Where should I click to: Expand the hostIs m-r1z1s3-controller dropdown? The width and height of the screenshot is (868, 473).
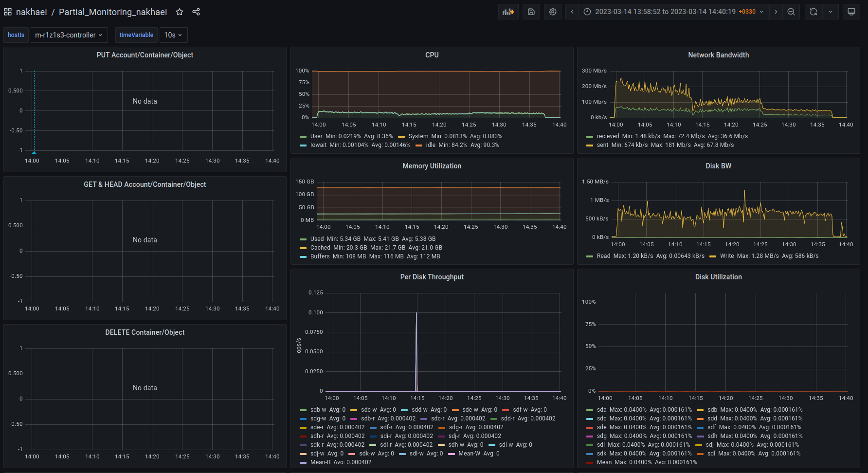[x=69, y=35]
